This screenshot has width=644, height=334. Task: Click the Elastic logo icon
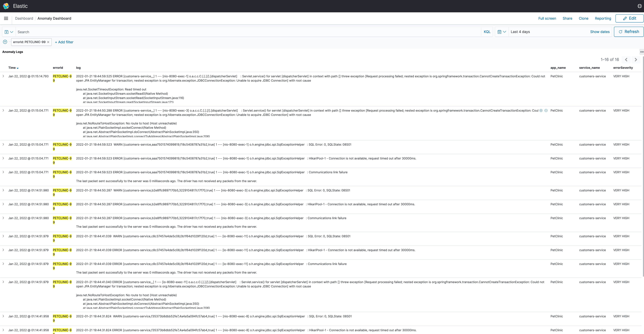[6, 6]
